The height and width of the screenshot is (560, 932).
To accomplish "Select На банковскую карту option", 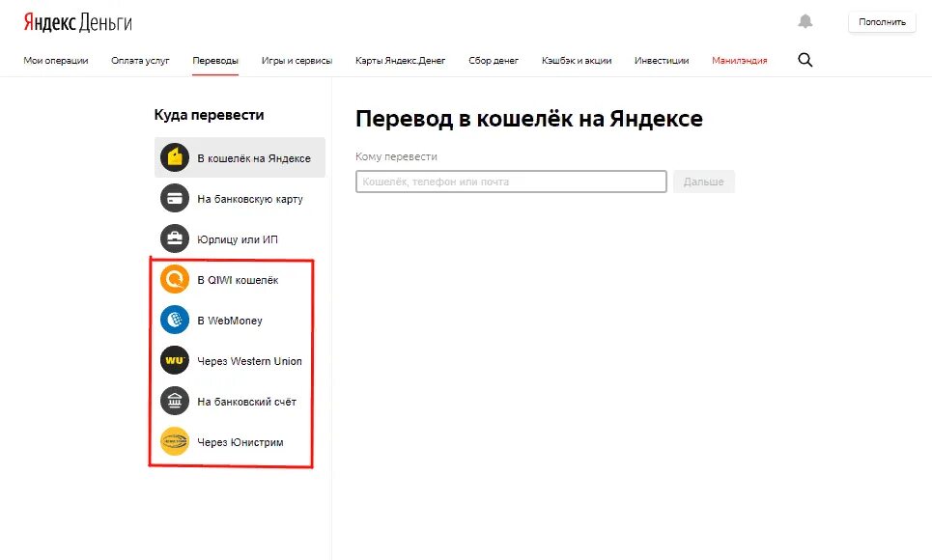I will point(240,199).
